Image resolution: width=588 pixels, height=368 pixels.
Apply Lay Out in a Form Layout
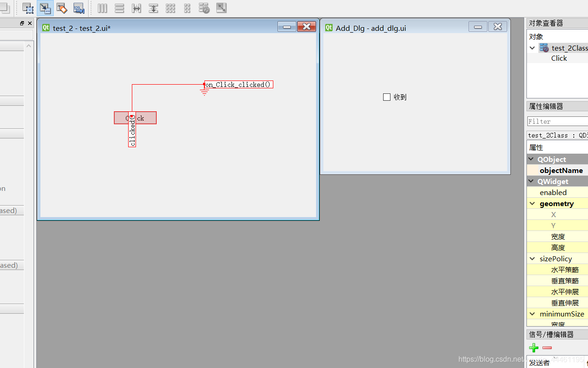click(187, 8)
